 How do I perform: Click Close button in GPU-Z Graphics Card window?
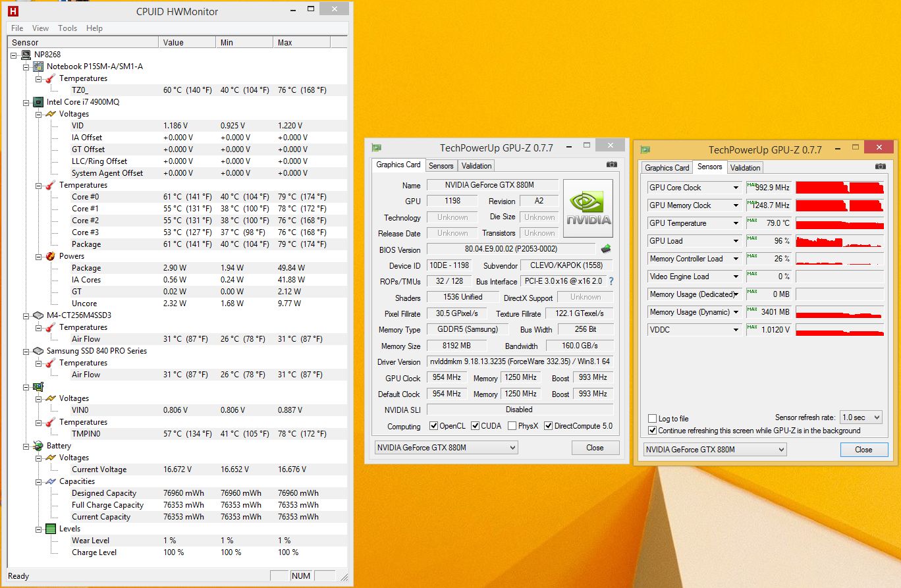(595, 448)
